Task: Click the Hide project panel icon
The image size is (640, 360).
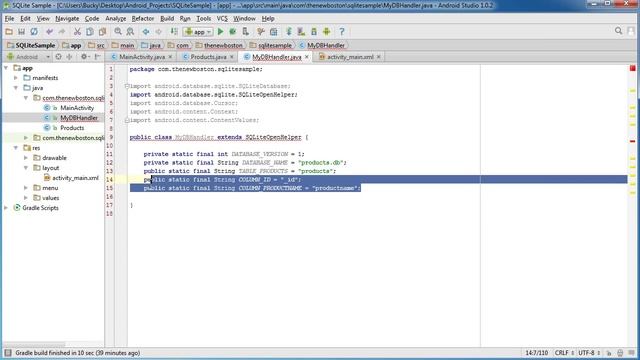Action: 98,57
